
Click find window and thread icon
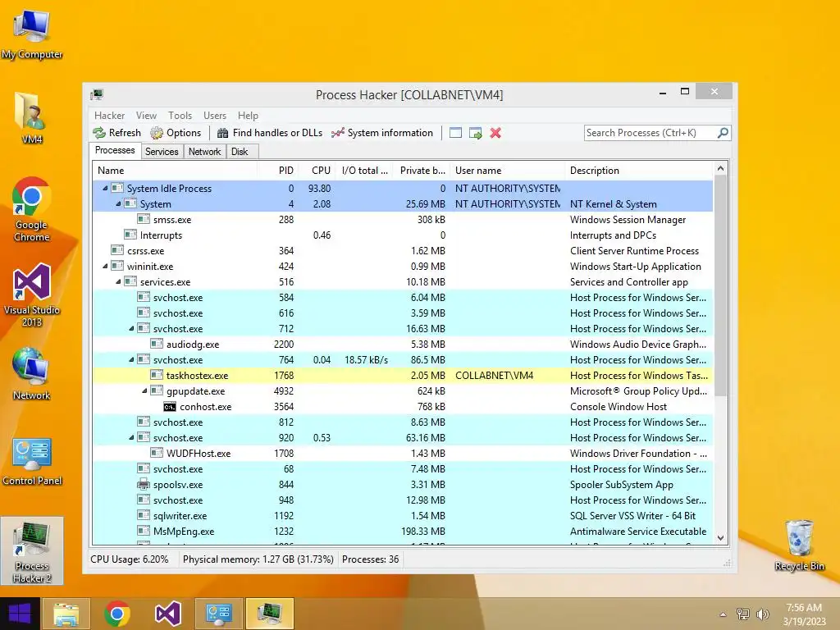475,133
